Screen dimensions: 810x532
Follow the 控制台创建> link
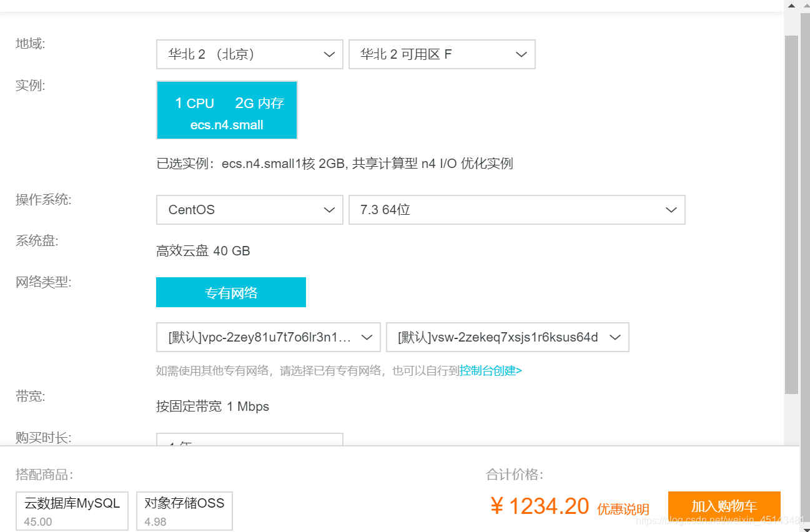[491, 370]
